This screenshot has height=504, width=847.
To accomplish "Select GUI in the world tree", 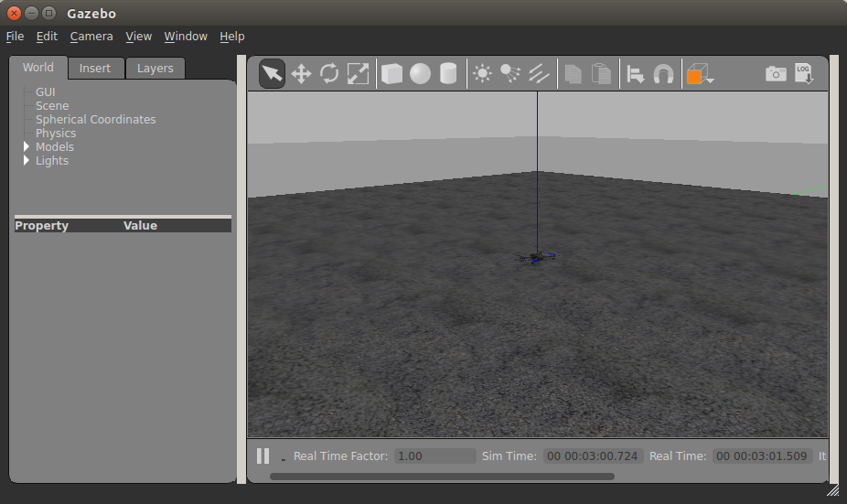I will point(46,91).
